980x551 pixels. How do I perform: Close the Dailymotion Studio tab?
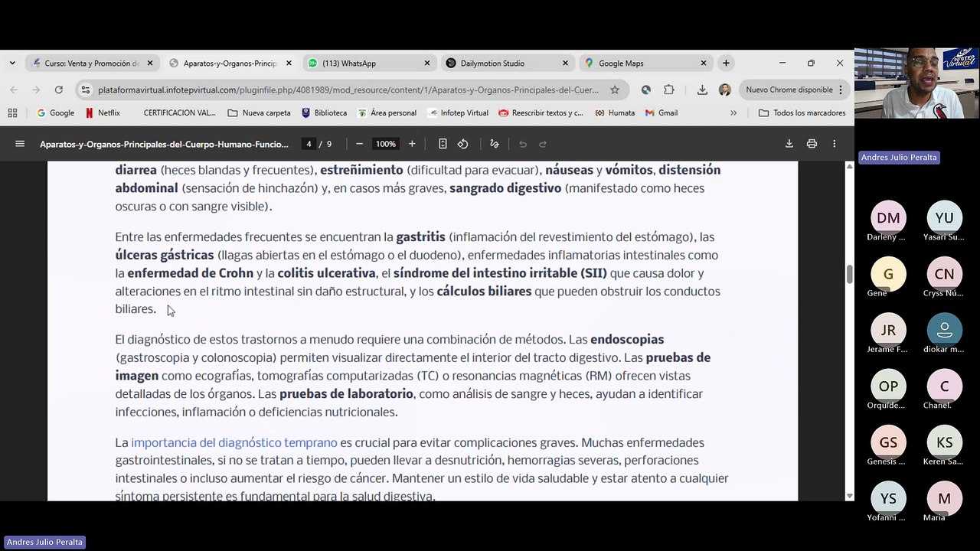(565, 63)
